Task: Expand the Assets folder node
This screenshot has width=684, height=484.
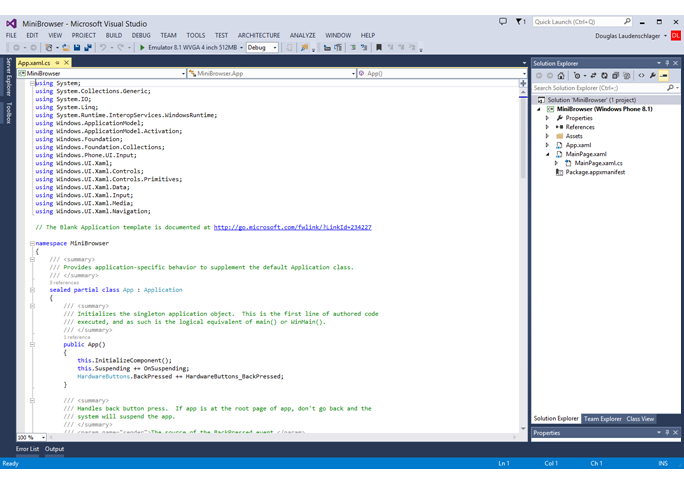Action: (x=547, y=136)
